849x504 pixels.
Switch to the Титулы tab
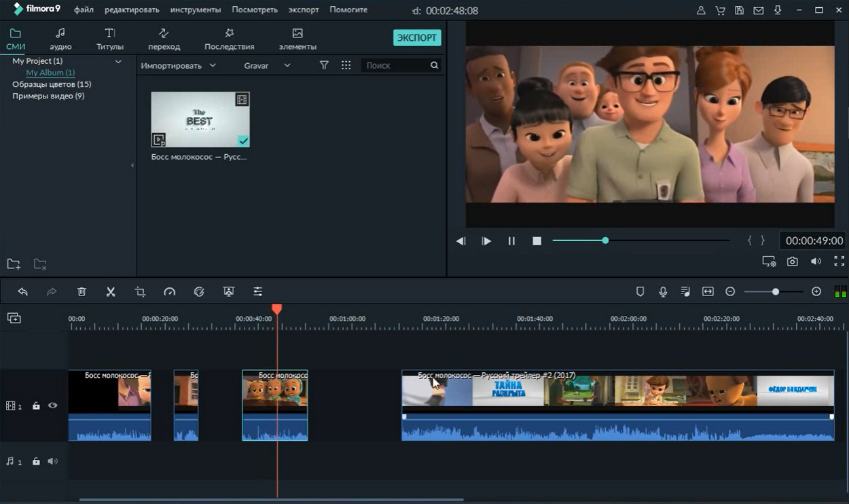[110, 39]
